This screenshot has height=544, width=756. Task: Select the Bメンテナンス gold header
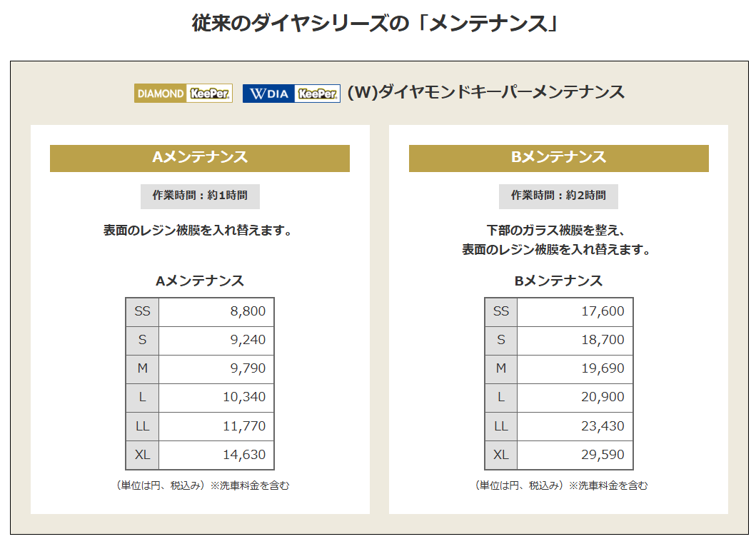pyautogui.click(x=559, y=158)
